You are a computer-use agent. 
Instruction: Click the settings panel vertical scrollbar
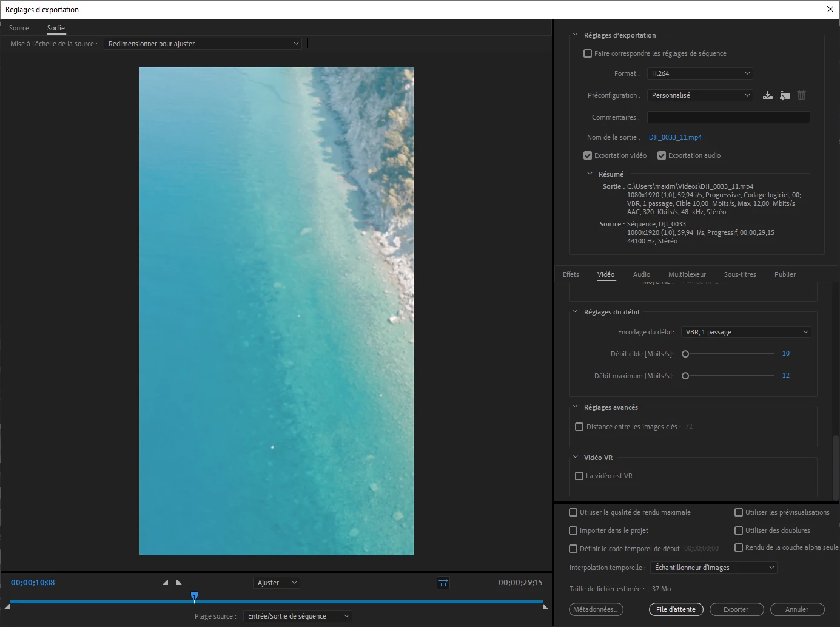pyautogui.click(x=835, y=467)
